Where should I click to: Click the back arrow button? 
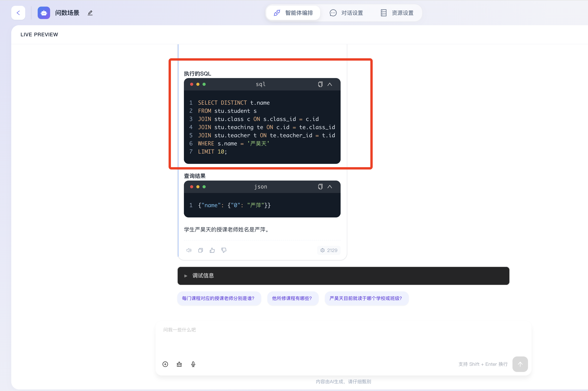(18, 13)
